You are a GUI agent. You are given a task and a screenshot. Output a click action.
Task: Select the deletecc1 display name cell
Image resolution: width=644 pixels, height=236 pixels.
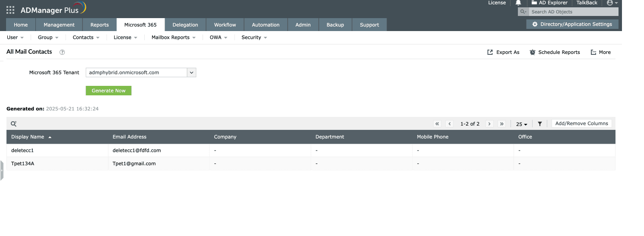pyautogui.click(x=57, y=151)
